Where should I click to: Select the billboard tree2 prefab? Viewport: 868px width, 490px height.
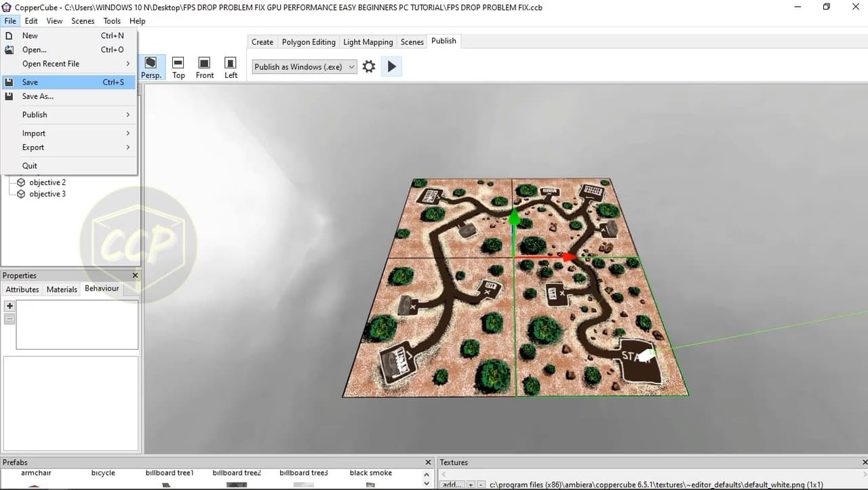[x=237, y=473]
